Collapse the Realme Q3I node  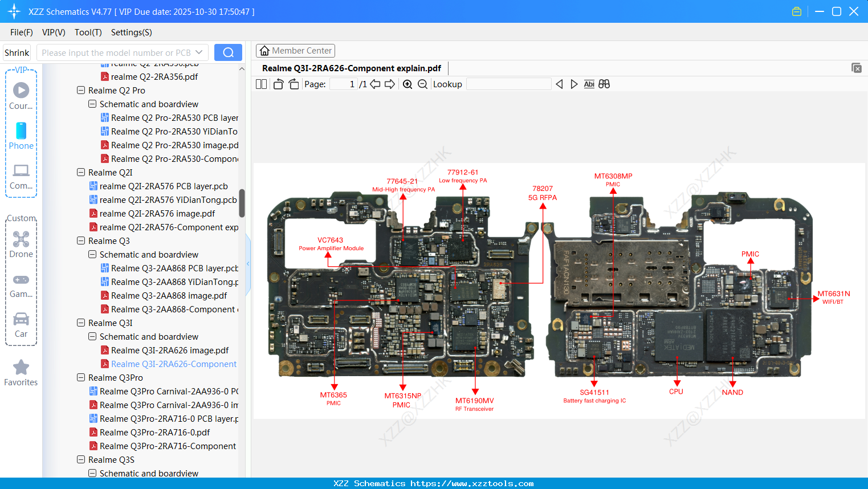coord(81,323)
